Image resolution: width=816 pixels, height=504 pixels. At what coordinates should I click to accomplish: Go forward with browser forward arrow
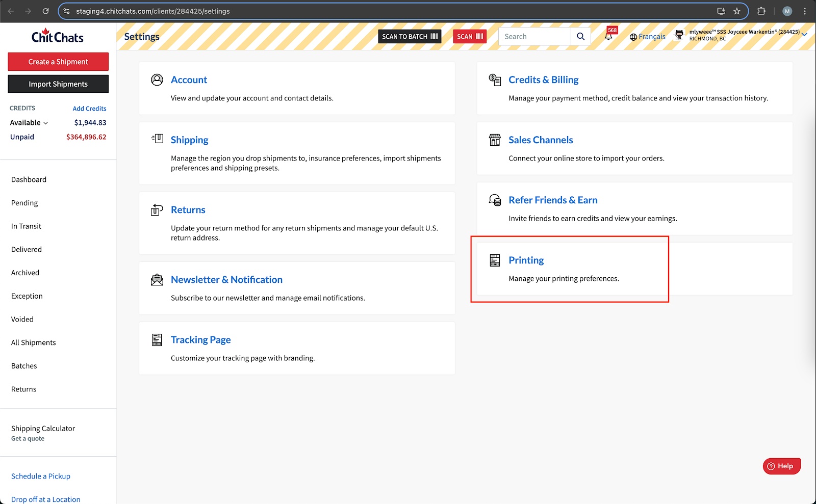28,11
